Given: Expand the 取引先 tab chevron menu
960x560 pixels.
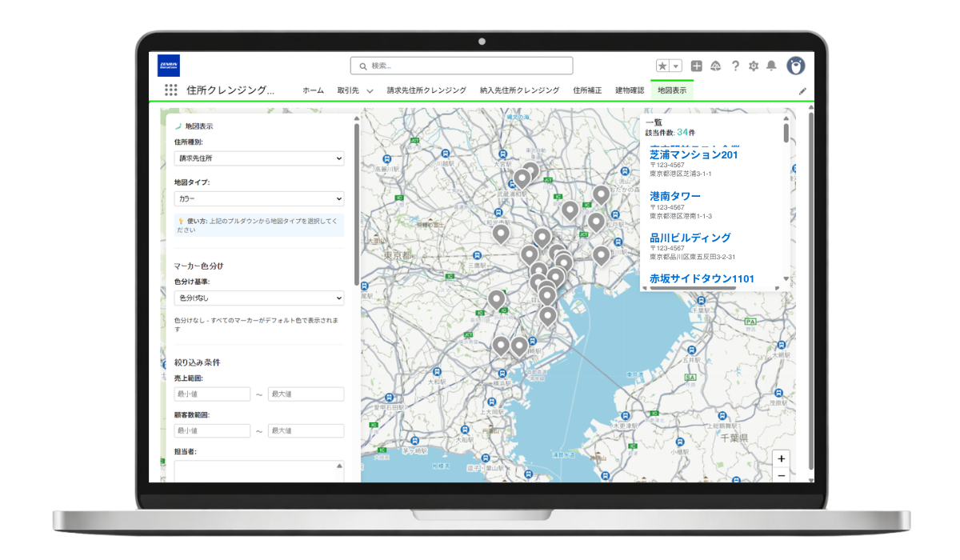Looking at the screenshot, I should tap(370, 91).
